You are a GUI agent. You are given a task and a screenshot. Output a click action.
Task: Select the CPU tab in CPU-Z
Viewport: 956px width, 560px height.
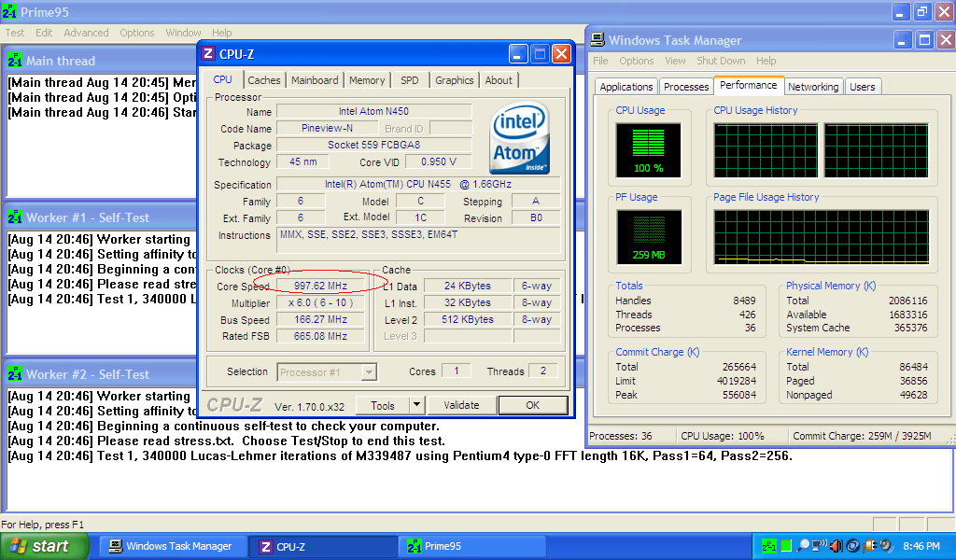223,80
